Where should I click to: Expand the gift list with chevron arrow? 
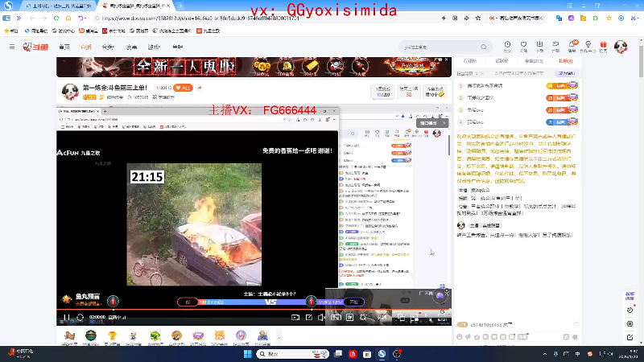tap(279, 338)
